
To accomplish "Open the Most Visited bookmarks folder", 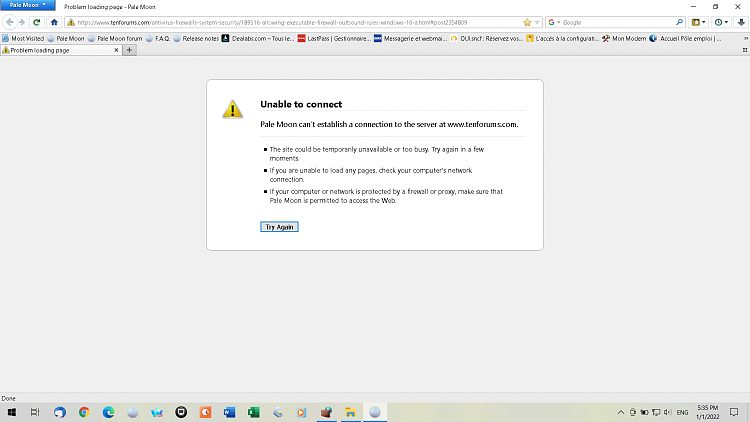I will click(23, 38).
